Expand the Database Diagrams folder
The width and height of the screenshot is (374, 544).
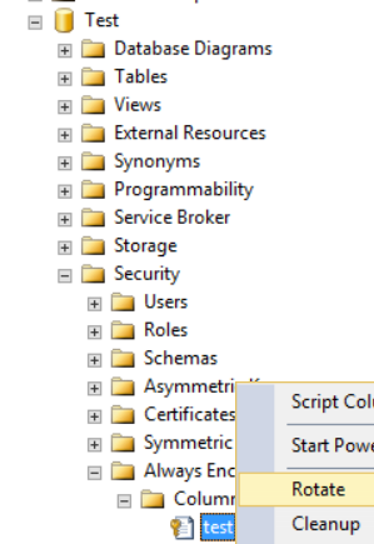tap(65, 51)
